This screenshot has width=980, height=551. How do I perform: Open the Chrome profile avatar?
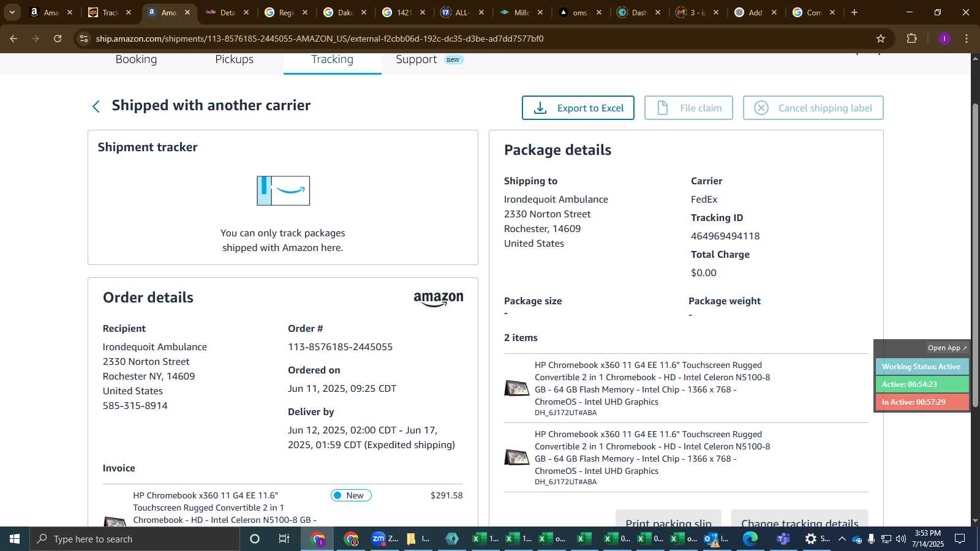point(944,39)
